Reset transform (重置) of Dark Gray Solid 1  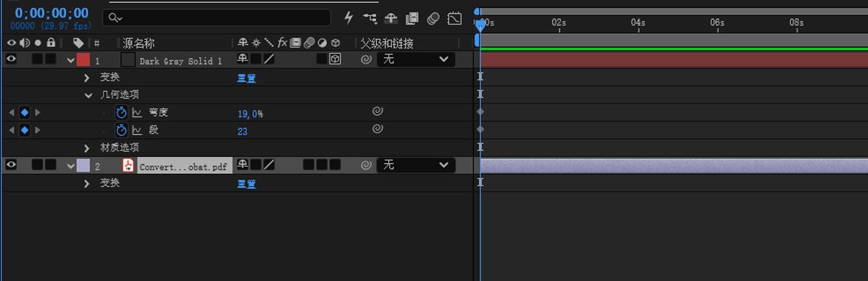click(247, 78)
